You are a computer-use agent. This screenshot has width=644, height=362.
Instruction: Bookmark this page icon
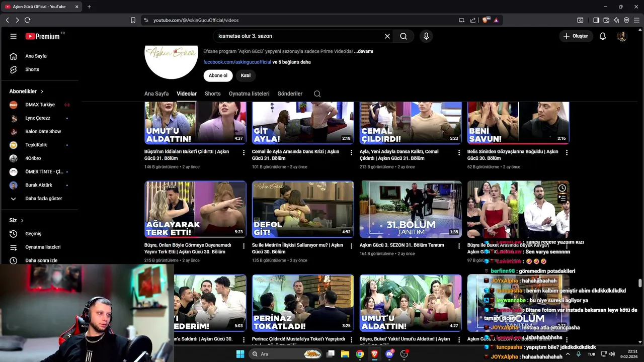tap(133, 20)
